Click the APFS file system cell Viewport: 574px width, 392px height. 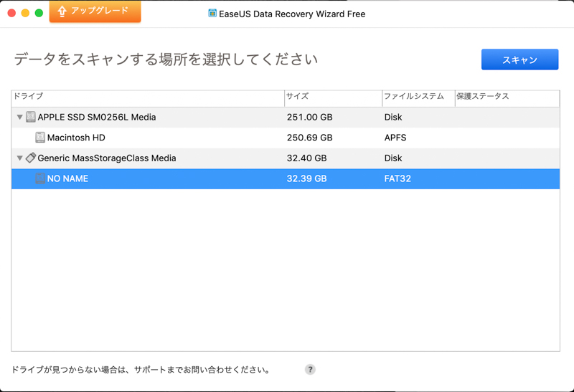click(x=395, y=138)
